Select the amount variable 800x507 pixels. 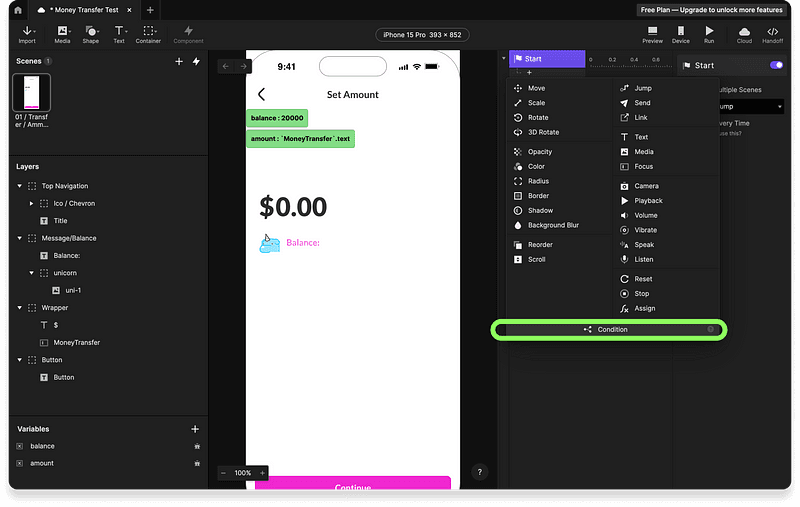pos(42,464)
